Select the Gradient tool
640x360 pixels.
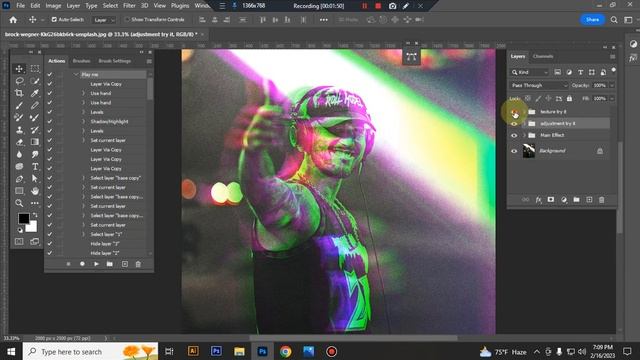click(35, 142)
